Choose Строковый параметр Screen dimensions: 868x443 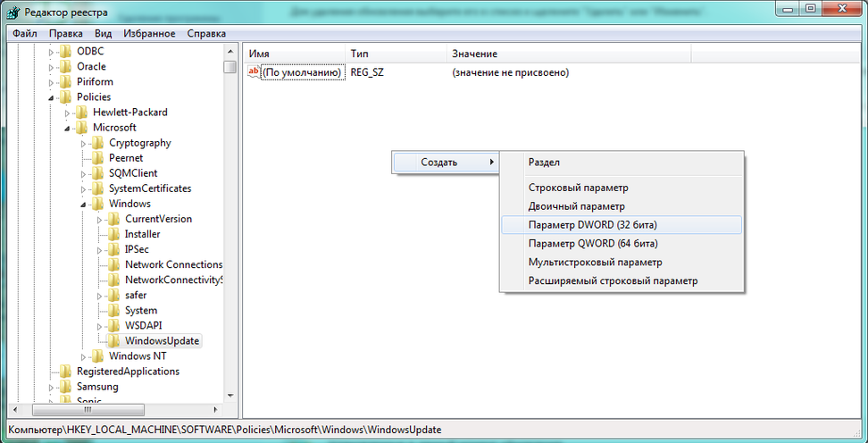[621, 188]
